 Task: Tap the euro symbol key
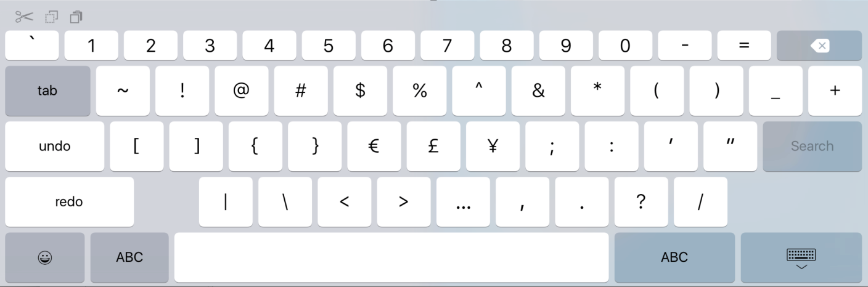pos(374,147)
